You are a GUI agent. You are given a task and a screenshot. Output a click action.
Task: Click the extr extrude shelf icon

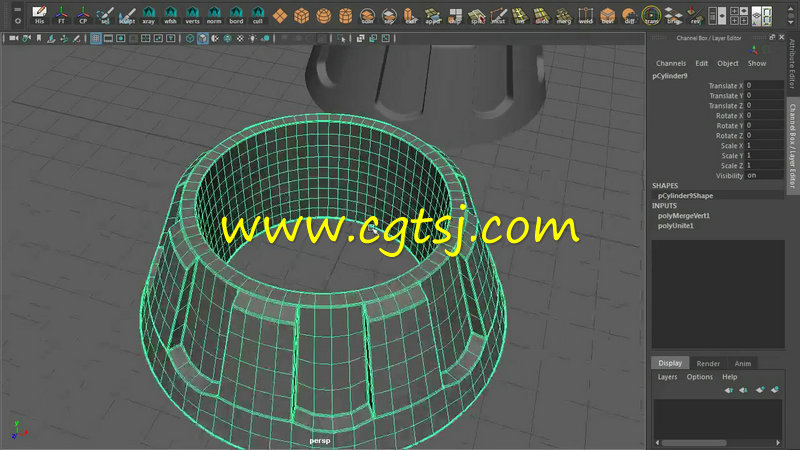411,15
